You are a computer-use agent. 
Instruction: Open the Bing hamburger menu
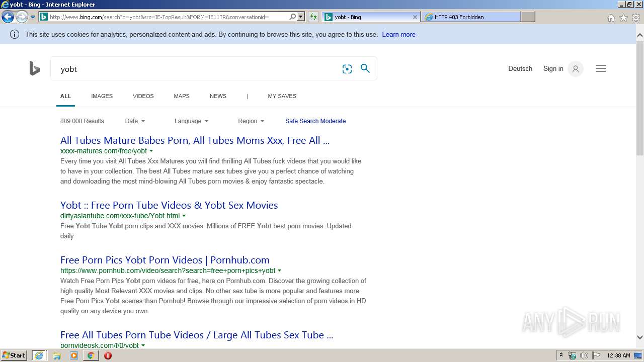[601, 69]
